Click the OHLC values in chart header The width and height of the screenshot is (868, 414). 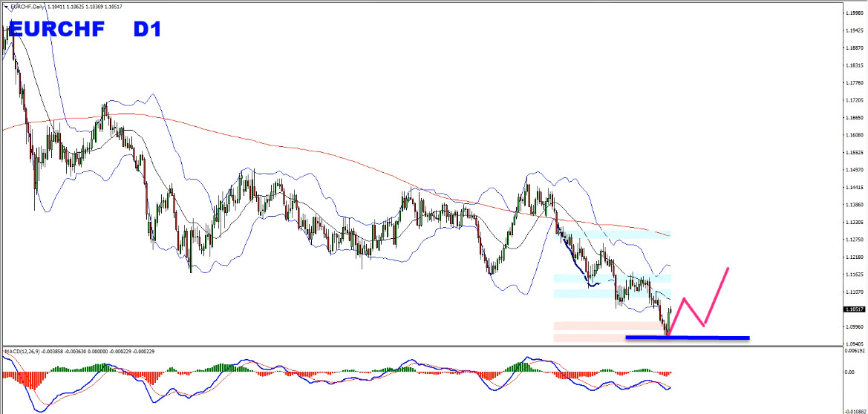click(87, 7)
